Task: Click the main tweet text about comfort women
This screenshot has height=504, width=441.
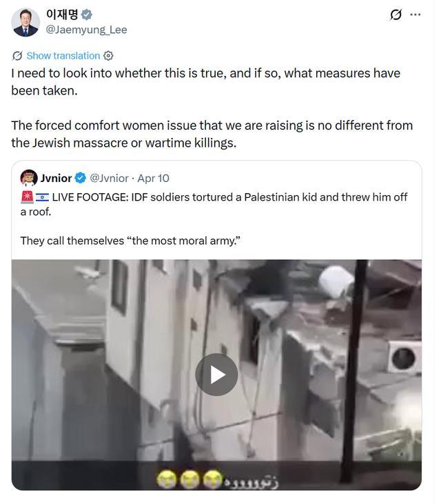Action: [x=212, y=134]
